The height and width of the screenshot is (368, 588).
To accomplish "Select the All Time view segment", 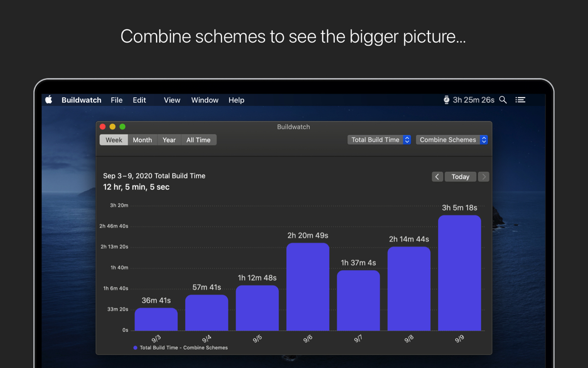I will click(198, 140).
